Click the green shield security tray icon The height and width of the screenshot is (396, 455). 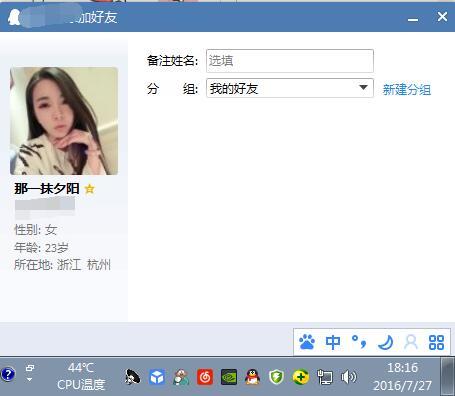coord(276,377)
